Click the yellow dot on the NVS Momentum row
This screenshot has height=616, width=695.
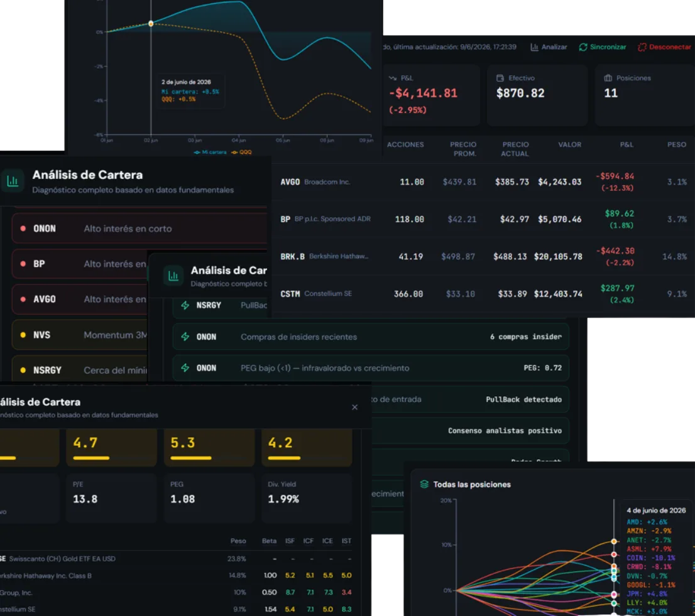23,335
